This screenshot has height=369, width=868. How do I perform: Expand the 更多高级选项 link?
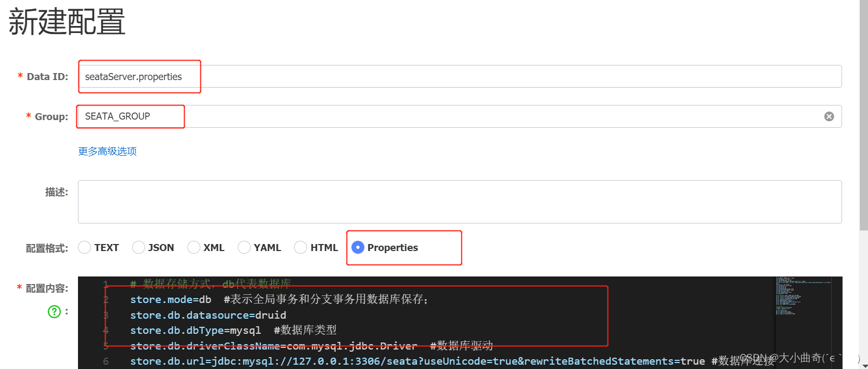[x=107, y=151]
